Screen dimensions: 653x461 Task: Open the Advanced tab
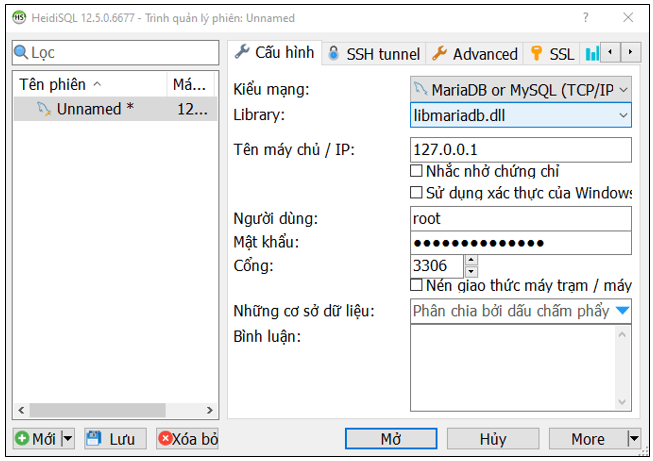[x=474, y=54]
